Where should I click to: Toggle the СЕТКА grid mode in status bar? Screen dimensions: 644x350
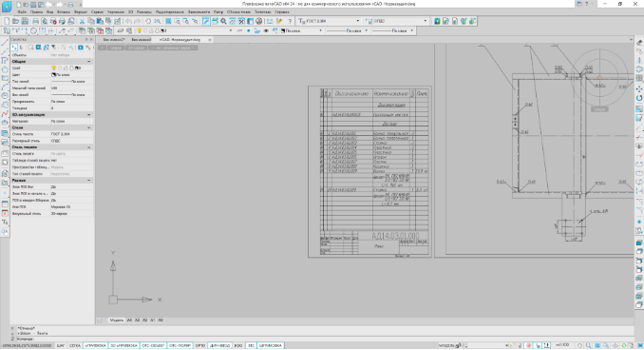(75, 345)
